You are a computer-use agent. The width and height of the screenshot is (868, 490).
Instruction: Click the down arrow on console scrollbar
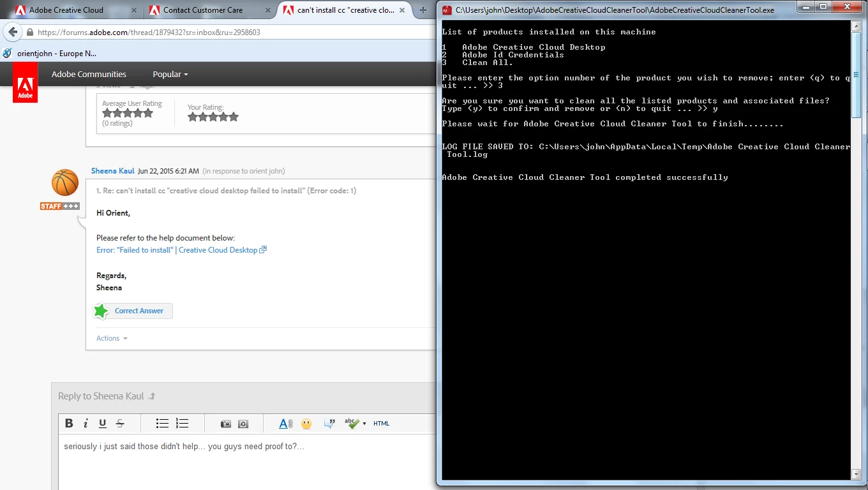point(857,474)
